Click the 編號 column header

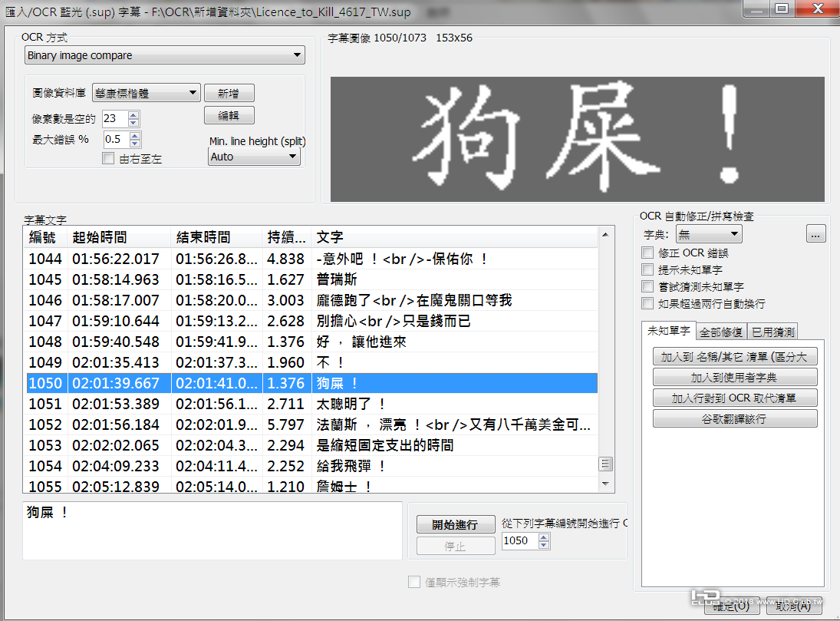45,237
